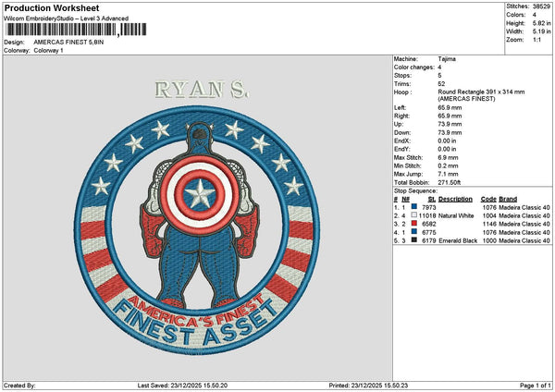555x392 pixels.
Task: Click the stitch count 11018 cell
Action: coord(427,215)
